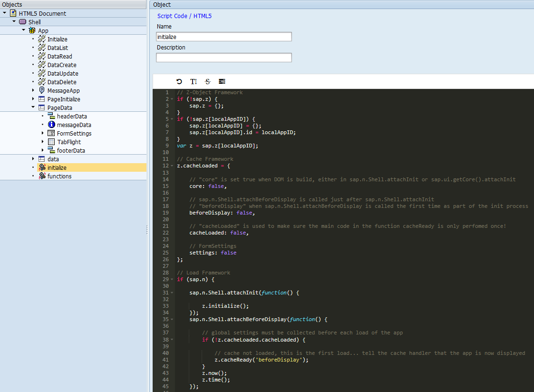Expand the data node in the Objects tree
This screenshot has height=392, width=534.
coord(33,159)
